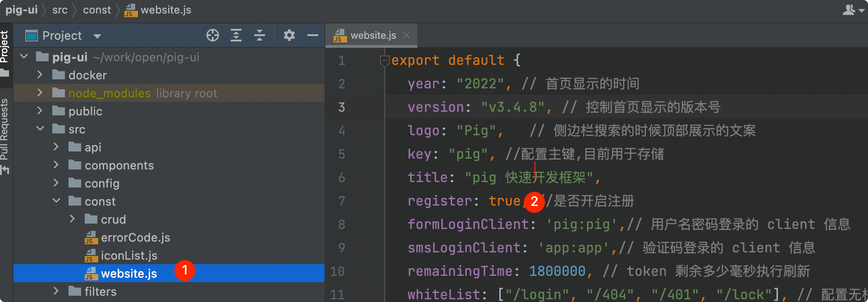The height and width of the screenshot is (302, 868).
Task: Collapse the pig-ui root folder
Action: click(x=24, y=57)
